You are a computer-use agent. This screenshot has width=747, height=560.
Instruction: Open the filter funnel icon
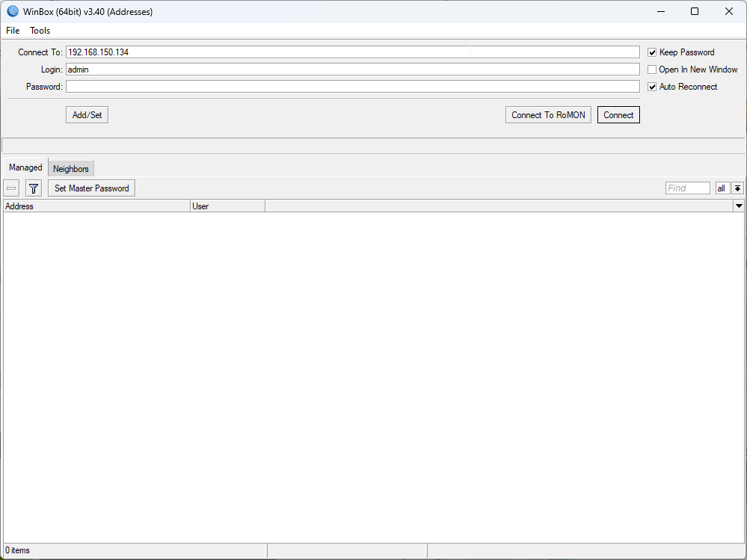coord(34,188)
